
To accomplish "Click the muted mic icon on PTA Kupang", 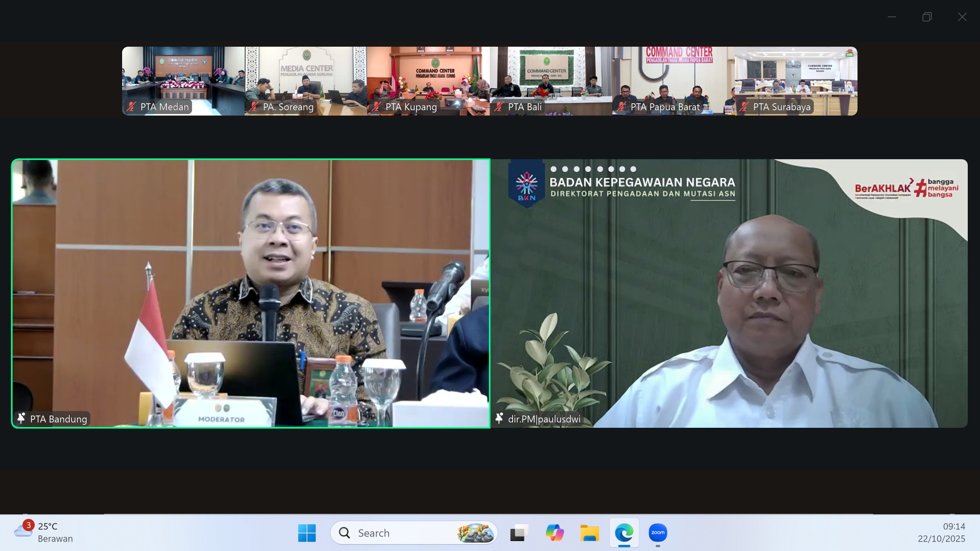I will click(x=376, y=107).
